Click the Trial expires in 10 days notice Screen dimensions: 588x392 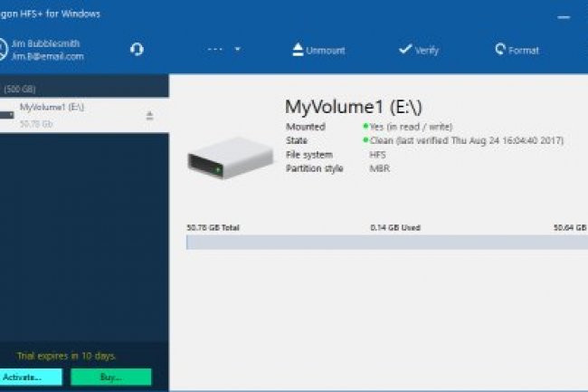[x=66, y=356]
